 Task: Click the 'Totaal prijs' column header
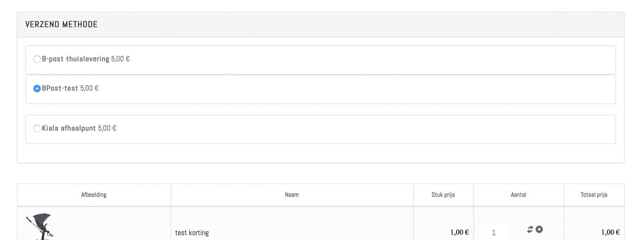click(594, 195)
